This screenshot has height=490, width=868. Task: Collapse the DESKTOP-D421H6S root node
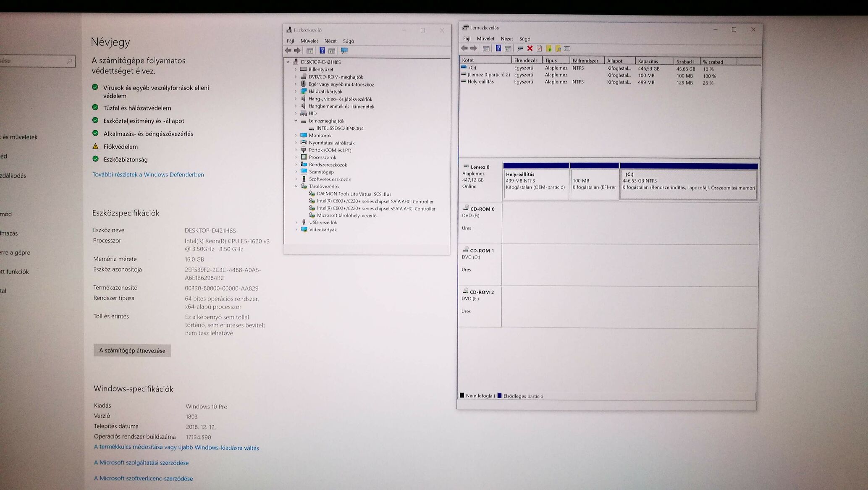click(288, 62)
